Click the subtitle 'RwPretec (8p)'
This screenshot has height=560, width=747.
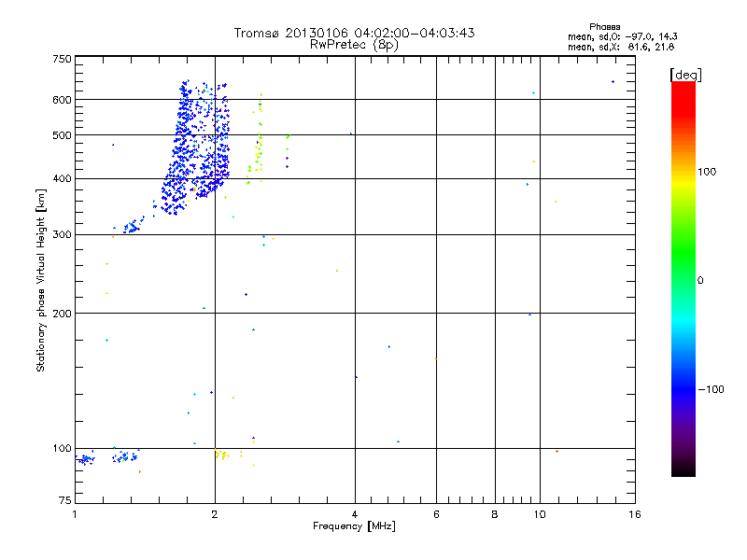(x=354, y=45)
